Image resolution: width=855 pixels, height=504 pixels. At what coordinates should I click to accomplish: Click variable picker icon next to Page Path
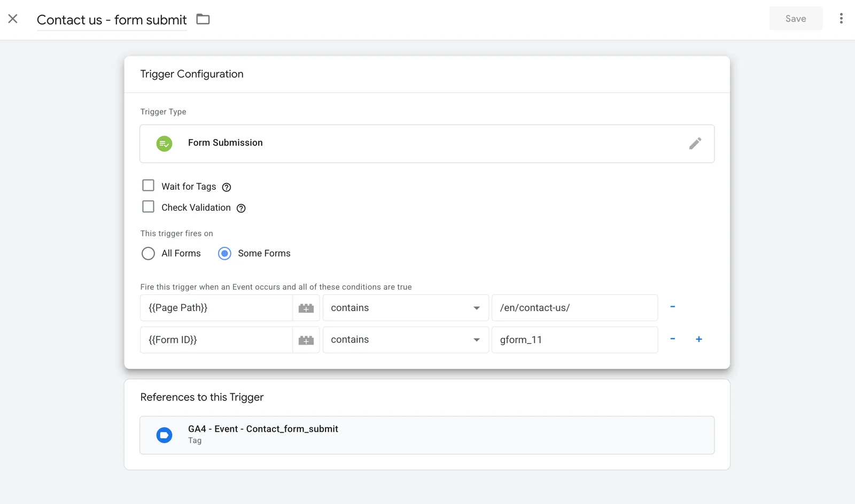click(306, 308)
